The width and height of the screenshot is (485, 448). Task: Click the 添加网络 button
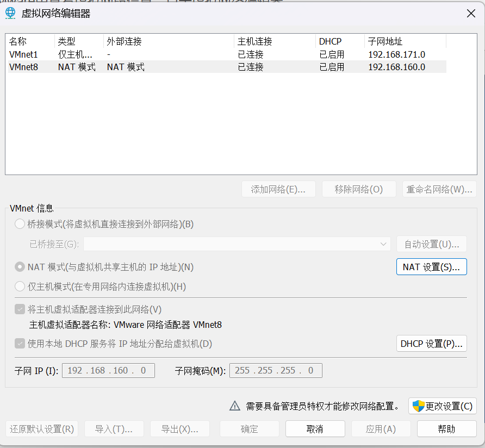(x=278, y=189)
